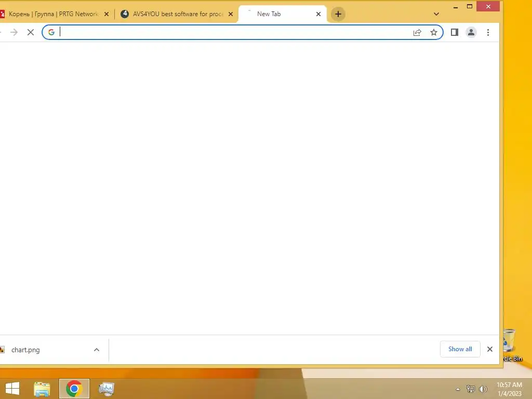532x399 pixels.
Task: Open the Chrome three-dot menu
Action: tap(488, 32)
